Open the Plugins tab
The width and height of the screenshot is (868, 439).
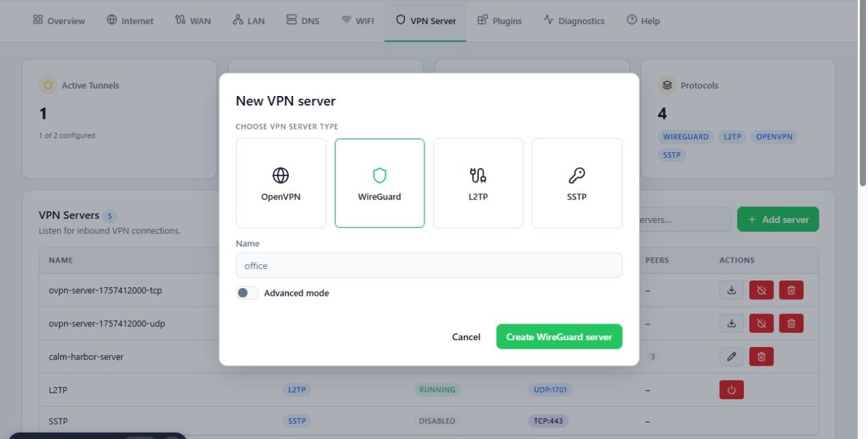(x=500, y=21)
